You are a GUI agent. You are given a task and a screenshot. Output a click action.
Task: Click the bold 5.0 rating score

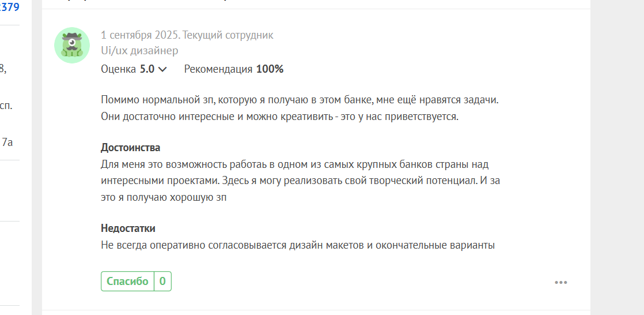[147, 69]
